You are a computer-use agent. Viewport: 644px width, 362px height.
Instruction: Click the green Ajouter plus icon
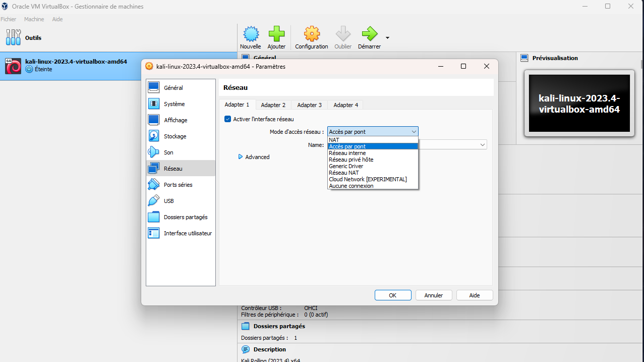point(276,34)
